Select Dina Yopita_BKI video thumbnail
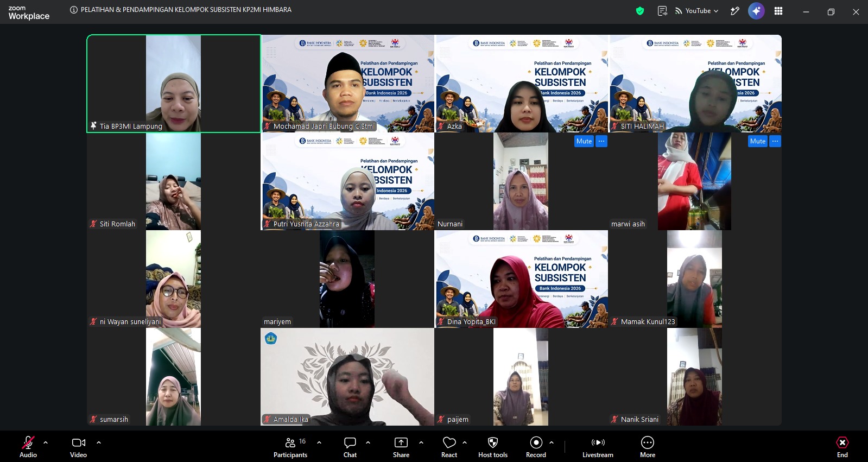This screenshot has width=868, height=462. 521,279
